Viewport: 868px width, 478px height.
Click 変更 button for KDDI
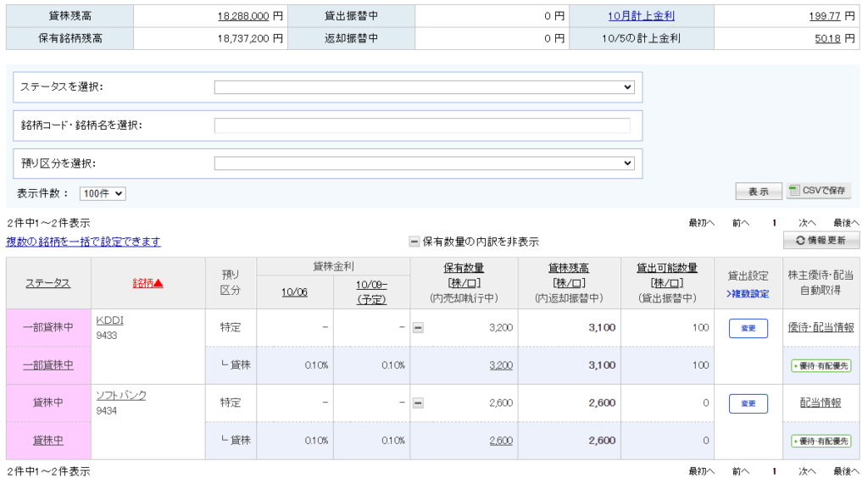[748, 328]
